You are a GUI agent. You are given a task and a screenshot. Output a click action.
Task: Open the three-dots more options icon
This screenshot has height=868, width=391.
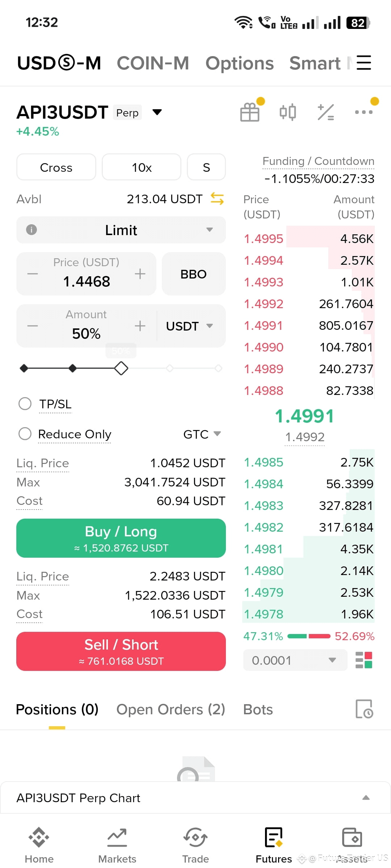click(364, 112)
